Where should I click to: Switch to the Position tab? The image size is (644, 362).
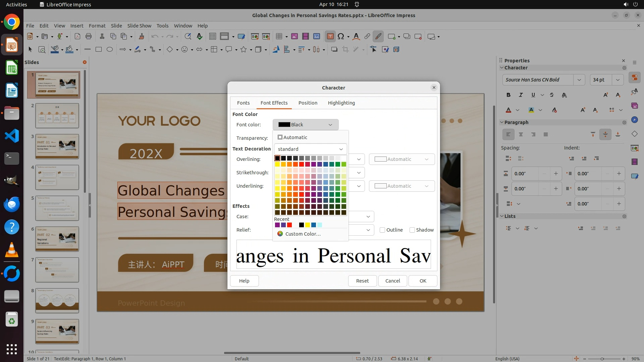pos(308,103)
